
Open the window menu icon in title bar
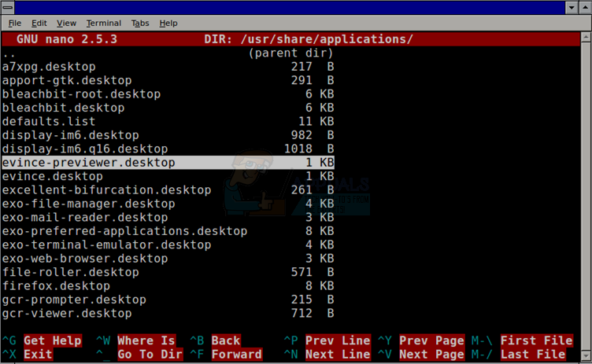point(8,7)
